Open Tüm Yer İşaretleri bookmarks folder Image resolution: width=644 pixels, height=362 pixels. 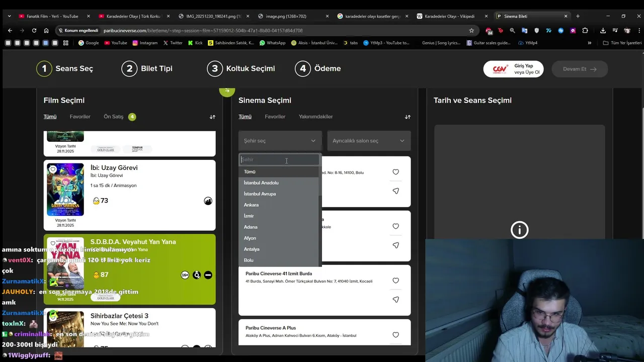622,43
